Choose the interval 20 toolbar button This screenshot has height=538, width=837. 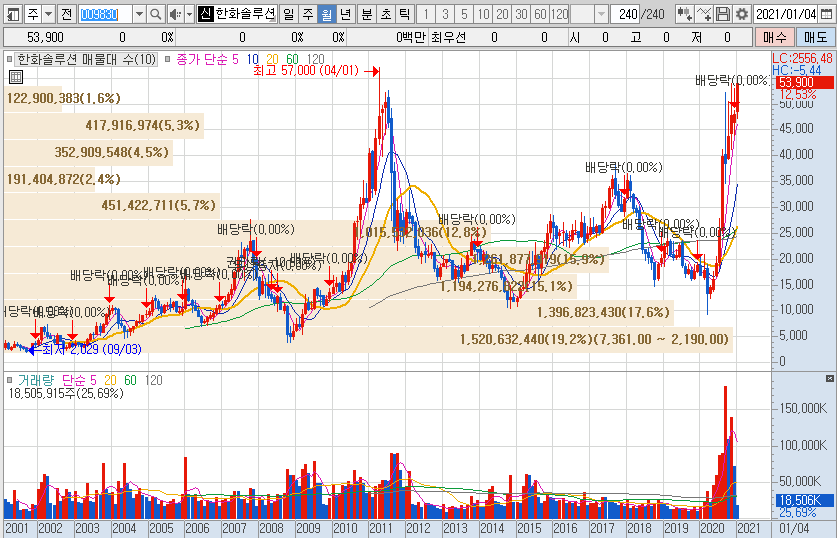coord(502,14)
